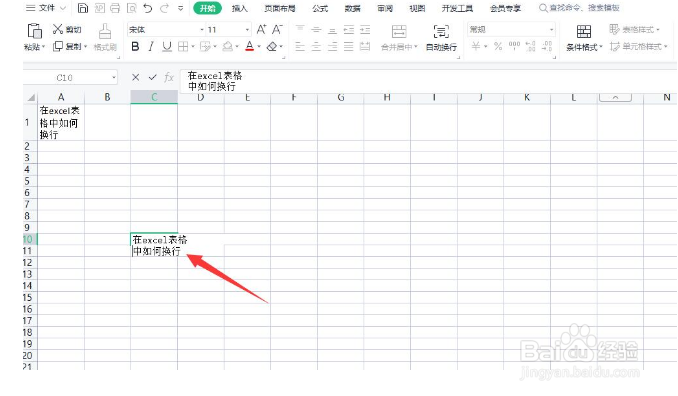Increase decimal places
This screenshot has width=678, height=396.
531,46
